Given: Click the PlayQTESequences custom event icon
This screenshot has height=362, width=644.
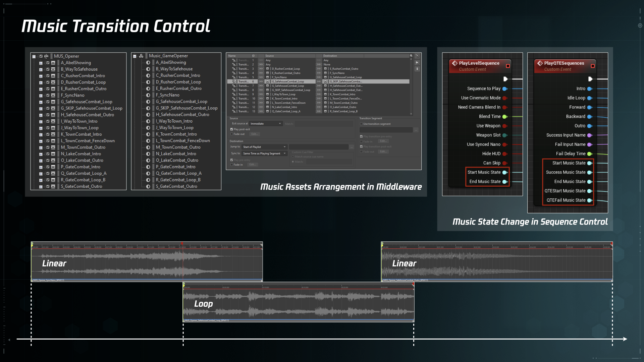Looking at the screenshot, I should pos(539,63).
